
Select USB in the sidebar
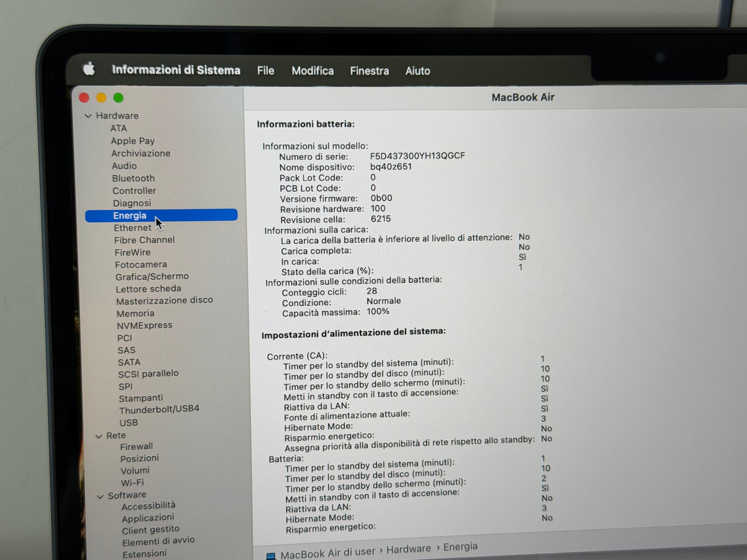[x=129, y=423]
